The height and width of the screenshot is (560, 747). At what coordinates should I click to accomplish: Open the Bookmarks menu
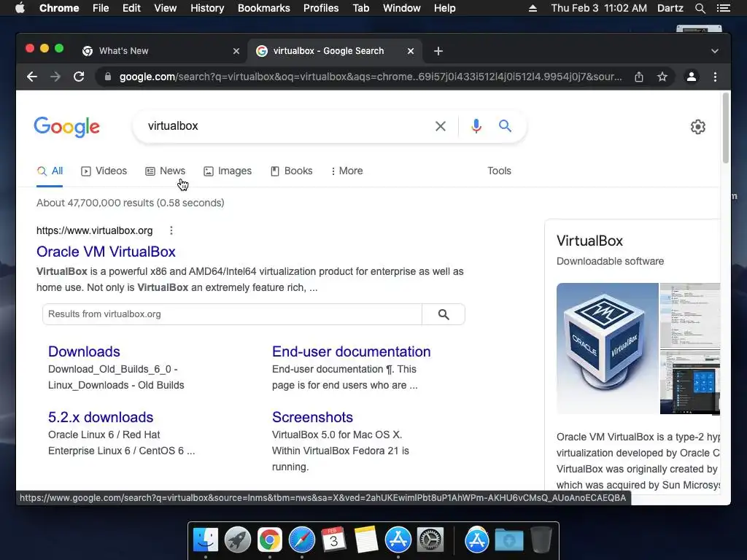pyautogui.click(x=264, y=8)
